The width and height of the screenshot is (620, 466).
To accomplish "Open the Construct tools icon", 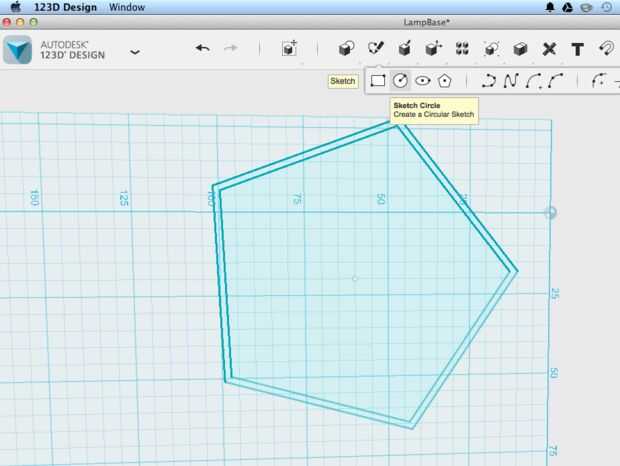I will [405, 49].
